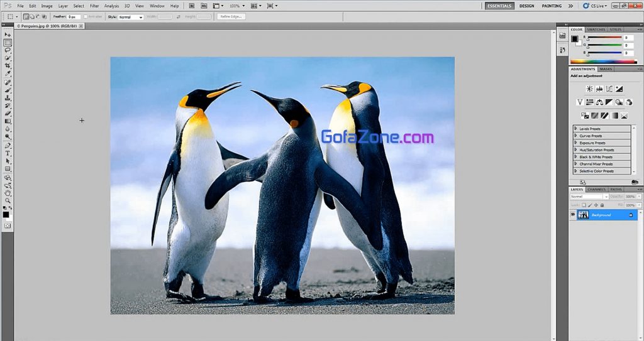Select the Lasso tool
This screenshot has height=341, width=644.
point(8,50)
